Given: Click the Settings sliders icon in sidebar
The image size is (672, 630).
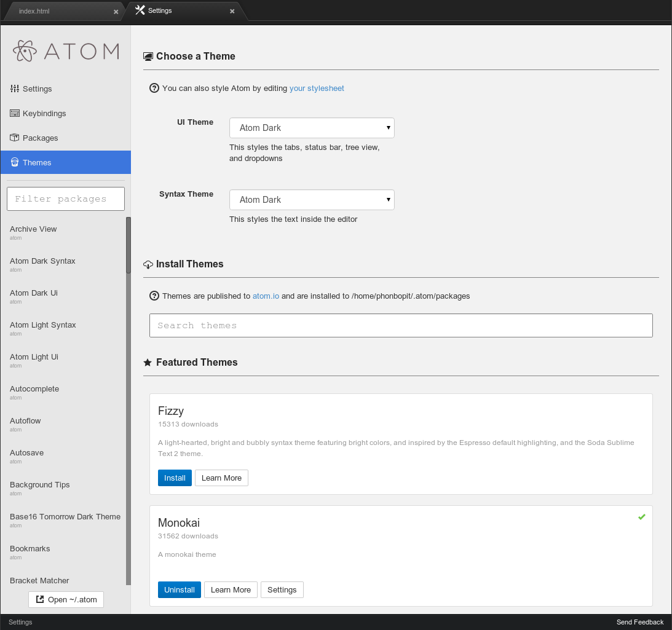Looking at the screenshot, I should coord(15,89).
